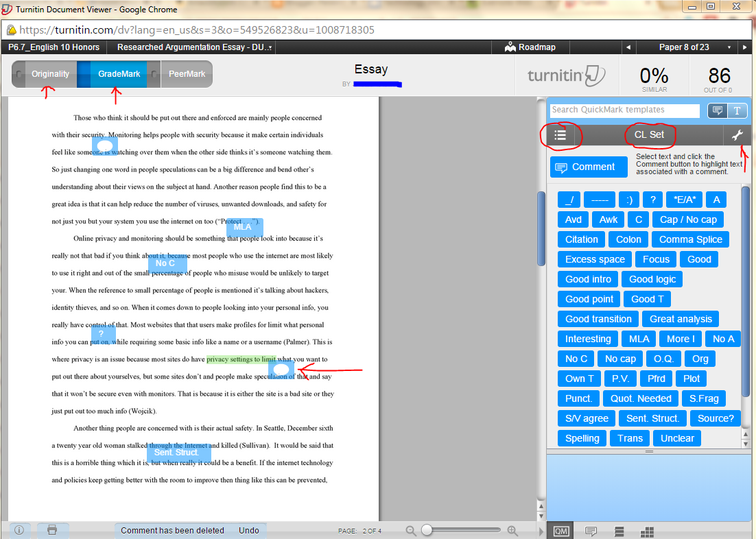The image size is (756, 539).
Task: Open the QuickMark set list icon
Action: click(560, 135)
